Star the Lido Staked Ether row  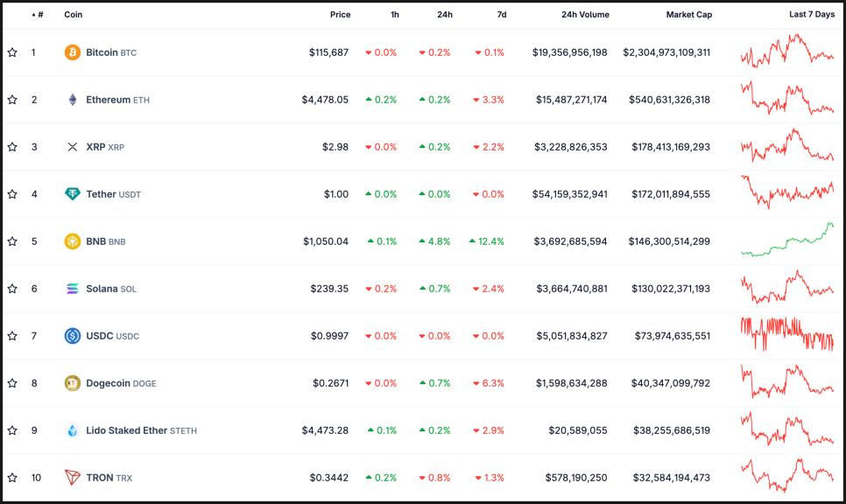click(x=12, y=430)
